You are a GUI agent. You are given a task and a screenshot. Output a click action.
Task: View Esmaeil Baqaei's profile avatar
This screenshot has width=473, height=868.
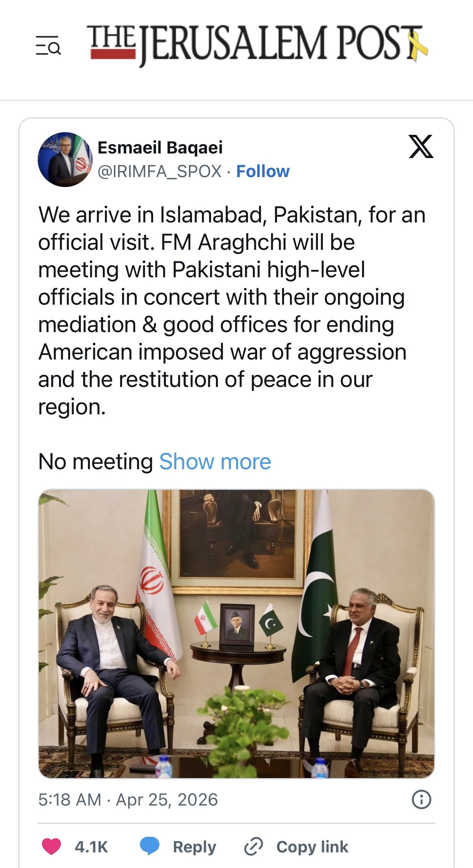(x=65, y=159)
